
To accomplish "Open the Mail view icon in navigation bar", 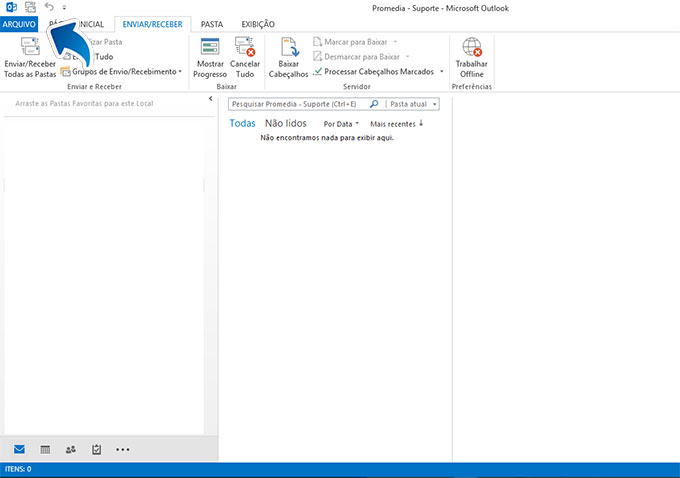I will 19,449.
